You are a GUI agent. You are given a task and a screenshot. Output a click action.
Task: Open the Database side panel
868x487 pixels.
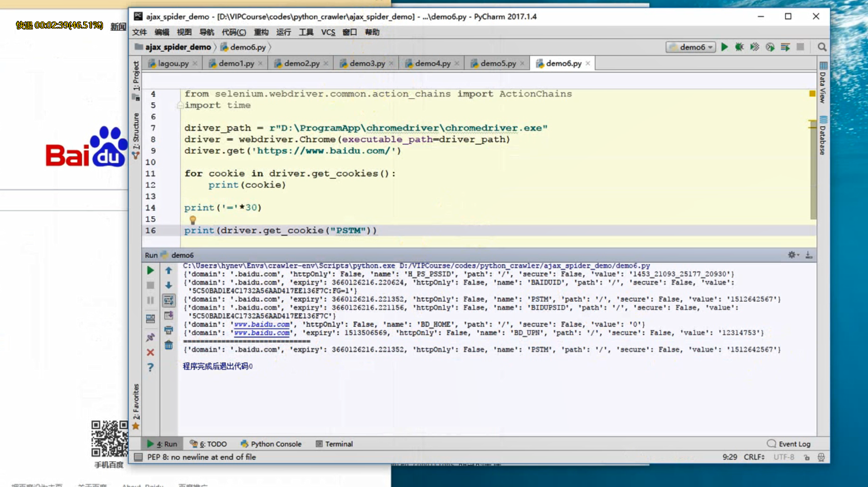[x=823, y=135]
